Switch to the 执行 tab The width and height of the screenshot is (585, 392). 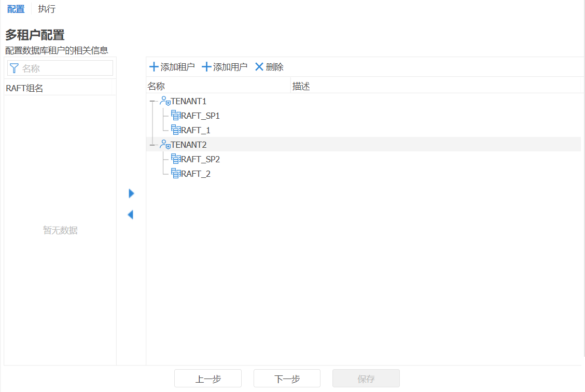pos(47,9)
